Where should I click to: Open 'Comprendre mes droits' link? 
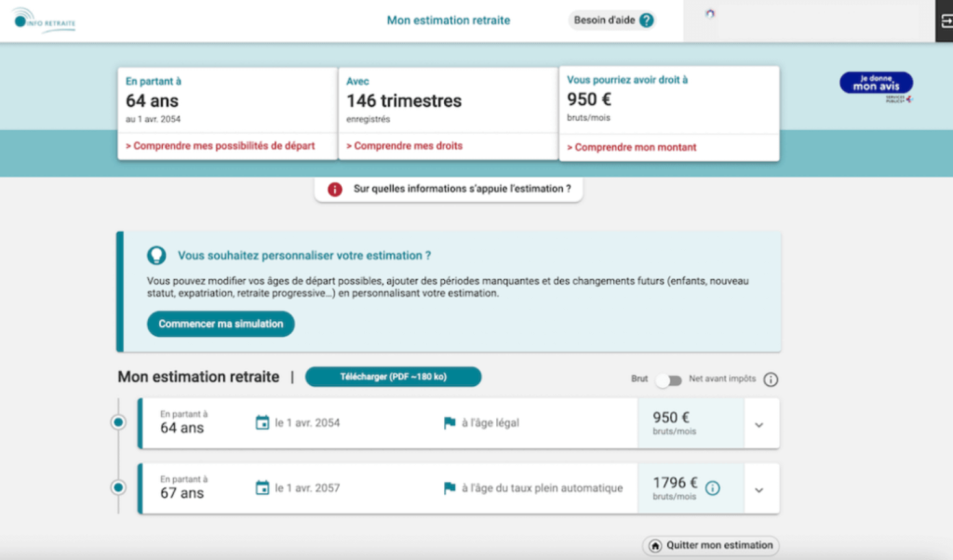point(404,146)
